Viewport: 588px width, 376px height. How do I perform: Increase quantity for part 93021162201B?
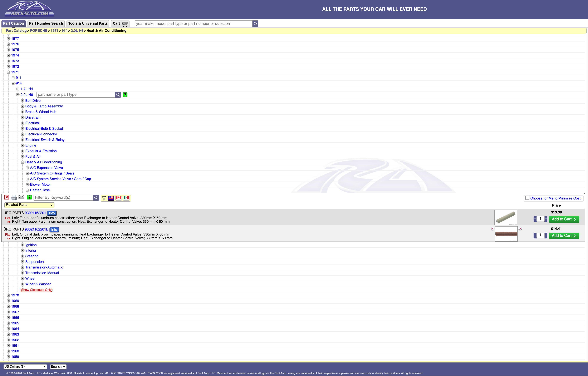(546, 235)
